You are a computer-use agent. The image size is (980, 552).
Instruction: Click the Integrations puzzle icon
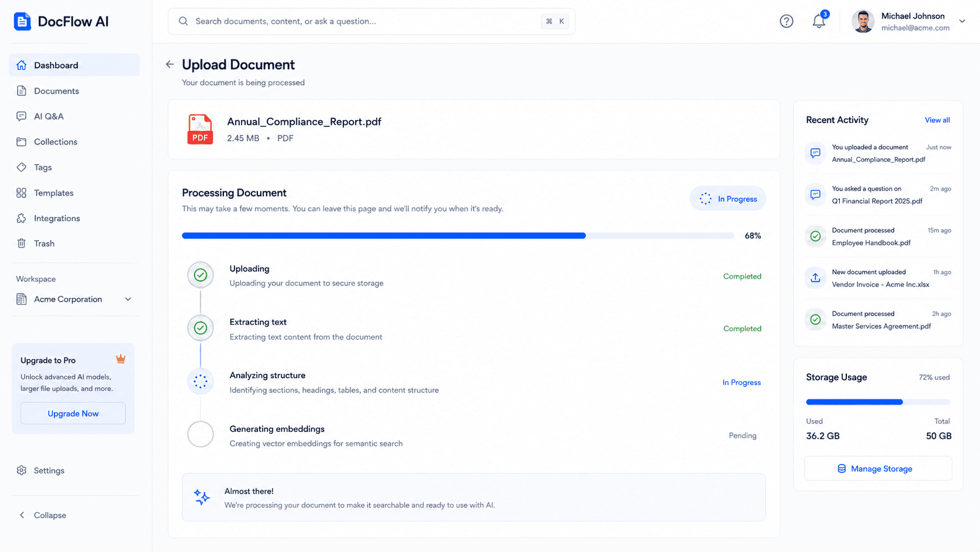[x=22, y=218]
